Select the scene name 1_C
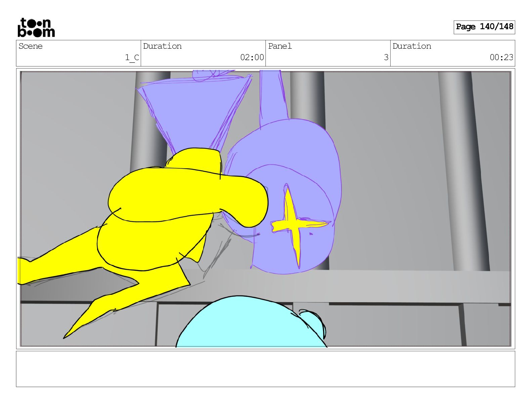The width and height of the screenshot is (532, 411). tap(132, 57)
